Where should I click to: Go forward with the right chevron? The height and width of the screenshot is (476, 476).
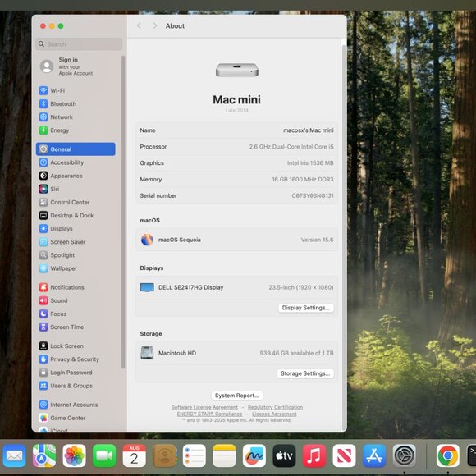(155, 25)
